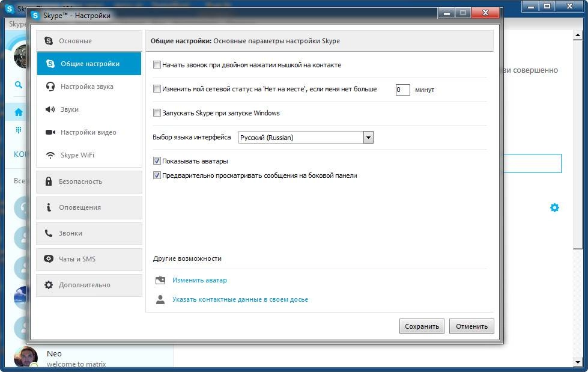Open the Основные settings section
This screenshot has width=588, height=372.
click(x=89, y=40)
